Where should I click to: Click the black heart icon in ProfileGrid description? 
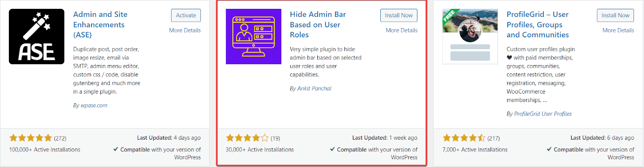point(509,58)
